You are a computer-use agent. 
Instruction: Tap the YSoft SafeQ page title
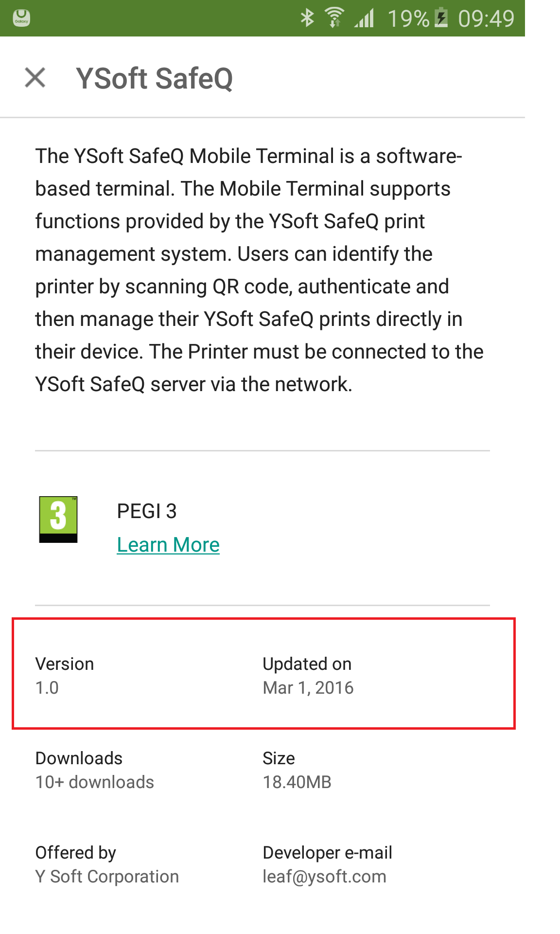[x=155, y=78]
